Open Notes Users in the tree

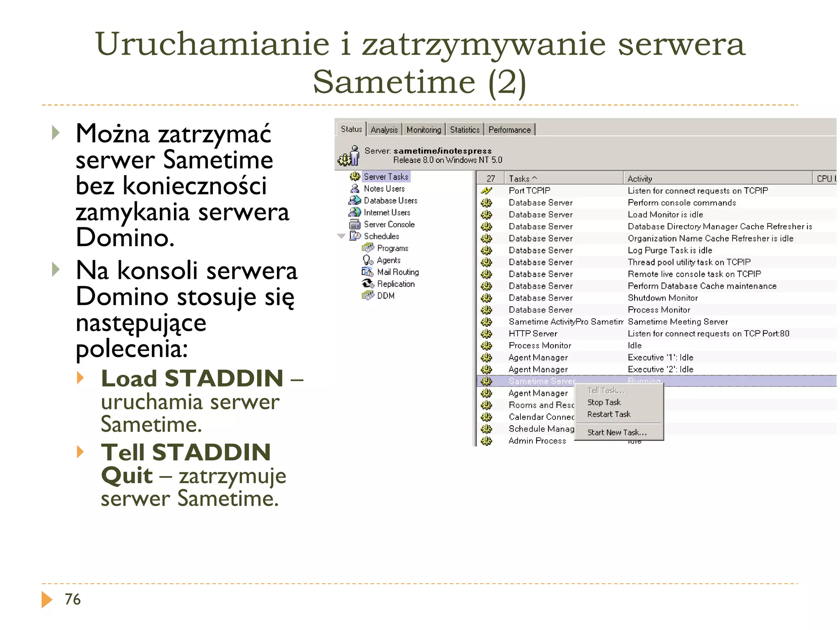[384, 188]
